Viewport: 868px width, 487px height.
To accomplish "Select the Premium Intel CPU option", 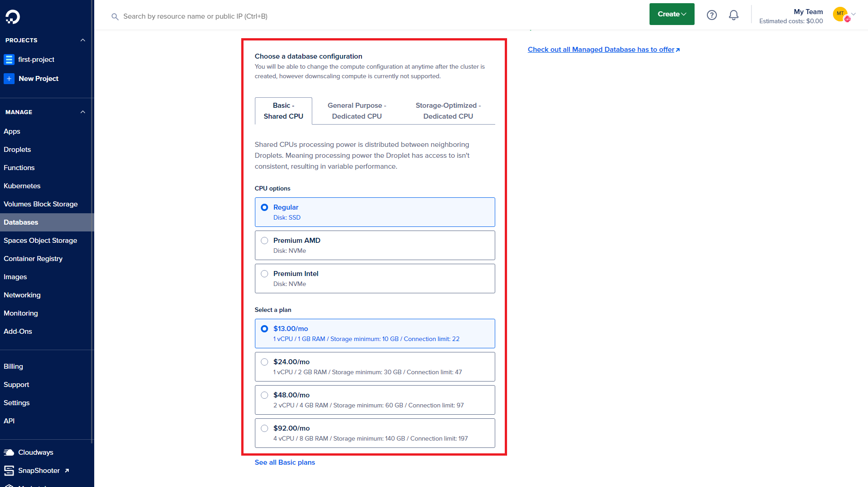I will click(264, 274).
